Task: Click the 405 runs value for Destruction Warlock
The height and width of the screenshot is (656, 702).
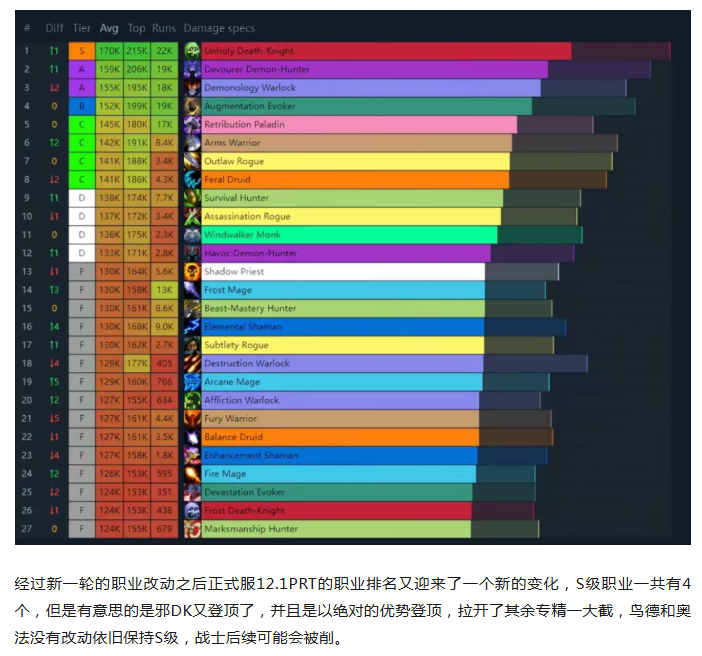Action: click(164, 363)
